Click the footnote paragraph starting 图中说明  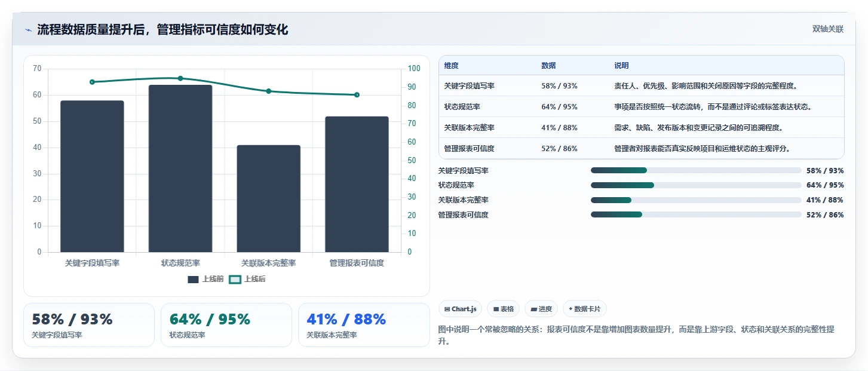click(x=636, y=336)
